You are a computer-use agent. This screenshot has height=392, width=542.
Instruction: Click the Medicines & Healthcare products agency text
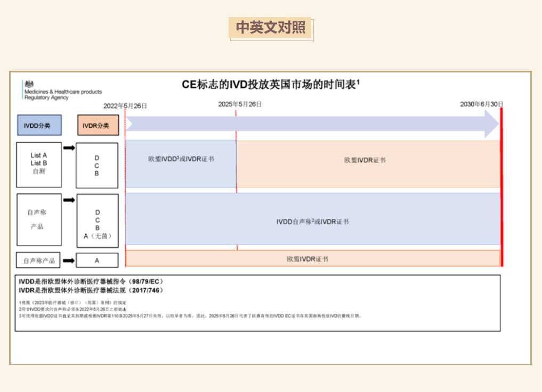coord(63,92)
